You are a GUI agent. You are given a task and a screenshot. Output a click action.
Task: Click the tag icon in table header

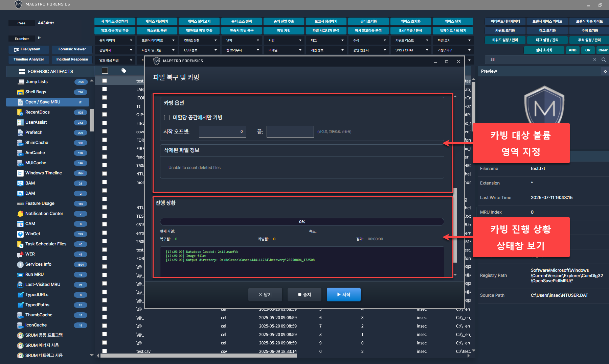click(x=124, y=71)
